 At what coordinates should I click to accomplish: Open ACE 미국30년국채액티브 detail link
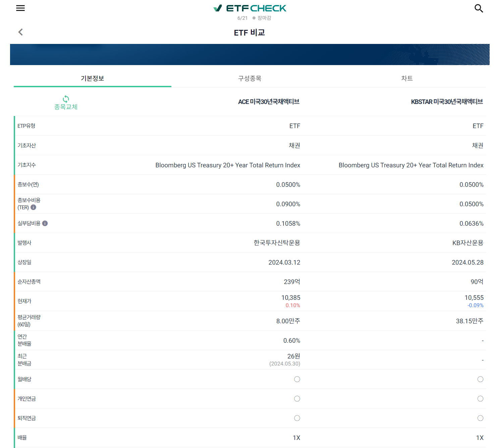click(x=268, y=102)
